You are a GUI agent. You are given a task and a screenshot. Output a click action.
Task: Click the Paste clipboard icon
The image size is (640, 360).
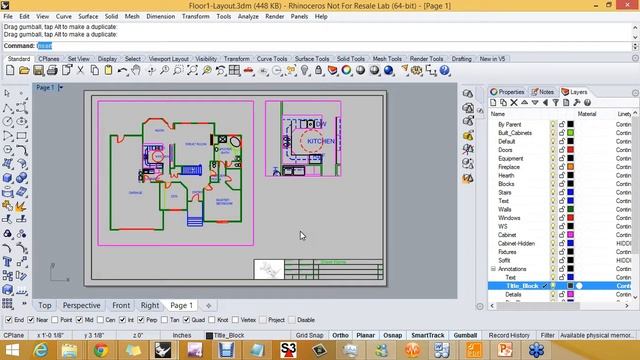pos(108,70)
